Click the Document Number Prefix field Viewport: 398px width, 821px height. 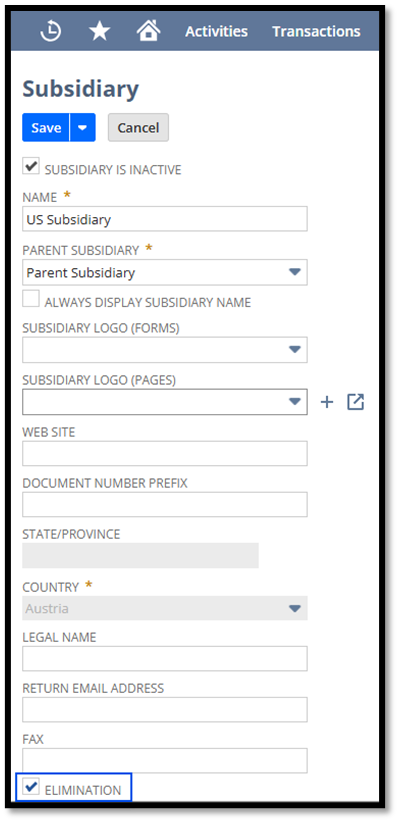pos(165,505)
